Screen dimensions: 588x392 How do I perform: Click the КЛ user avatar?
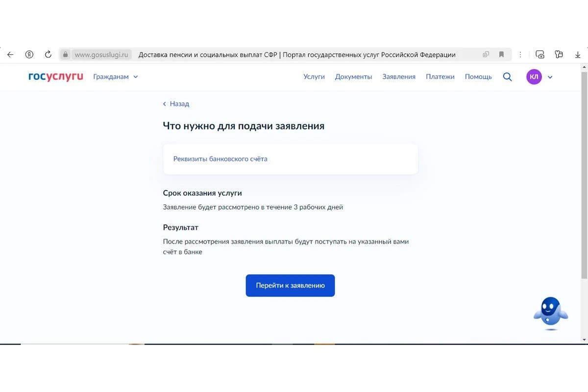point(534,77)
